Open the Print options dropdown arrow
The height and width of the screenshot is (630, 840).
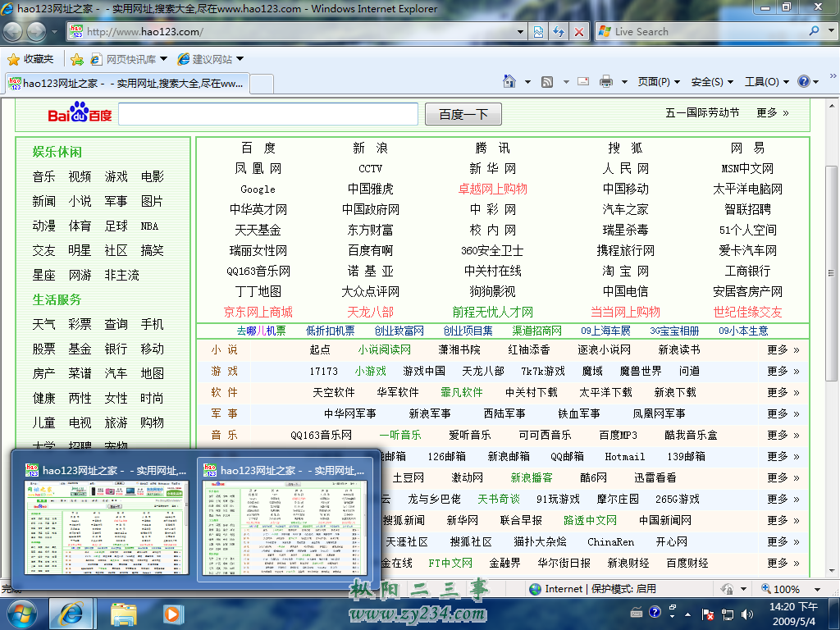click(624, 82)
